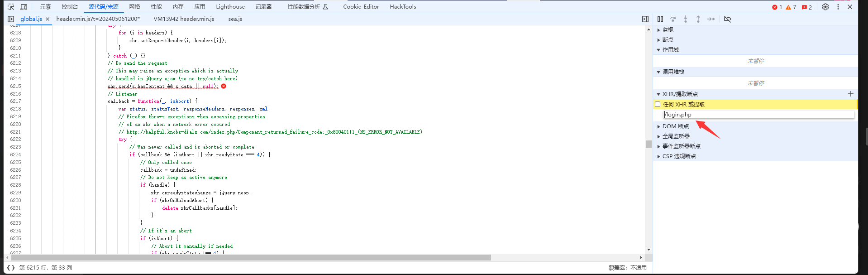This screenshot has height=275, width=868.
Task: Add a new XHR breakpoint with plus
Action: tap(851, 94)
